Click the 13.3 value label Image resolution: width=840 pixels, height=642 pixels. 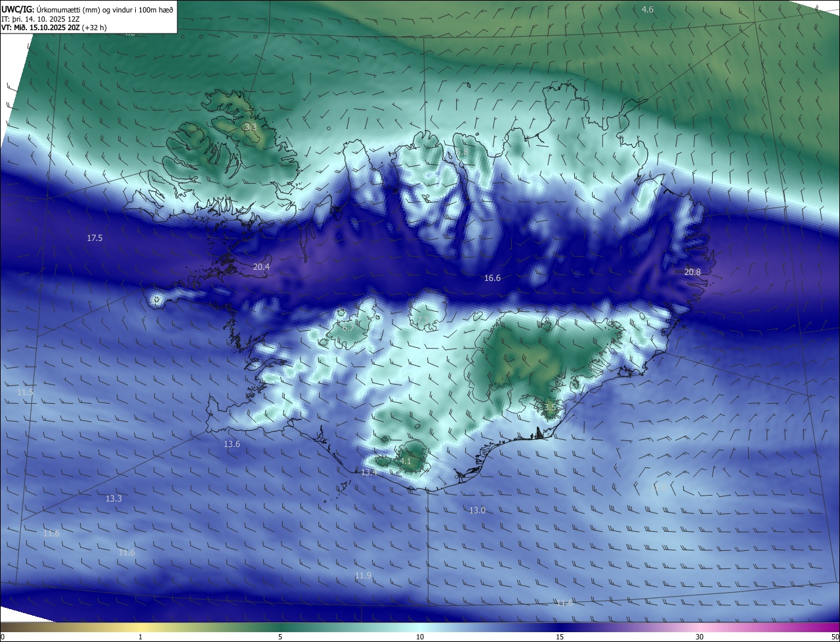click(x=114, y=498)
